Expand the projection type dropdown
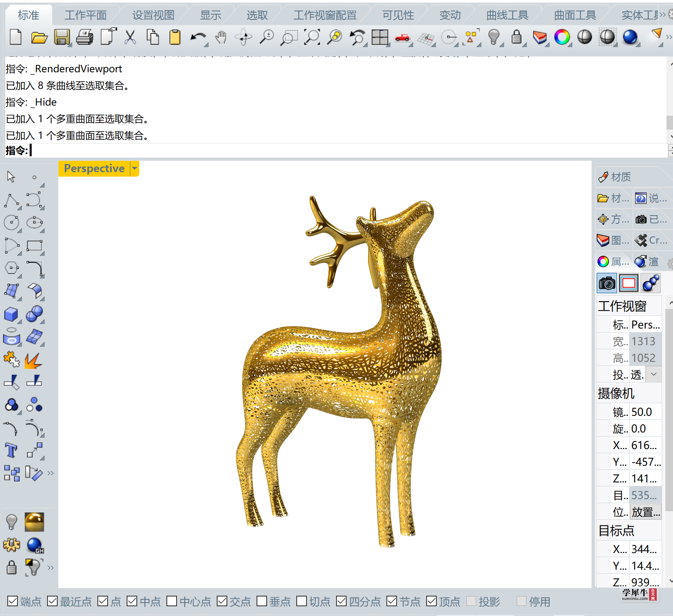Image resolution: width=673 pixels, height=616 pixels. click(x=654, y=374)
